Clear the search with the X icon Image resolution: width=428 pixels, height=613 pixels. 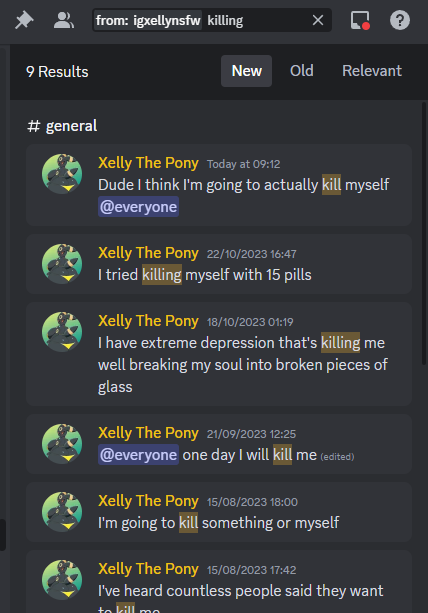pos(318,20)
